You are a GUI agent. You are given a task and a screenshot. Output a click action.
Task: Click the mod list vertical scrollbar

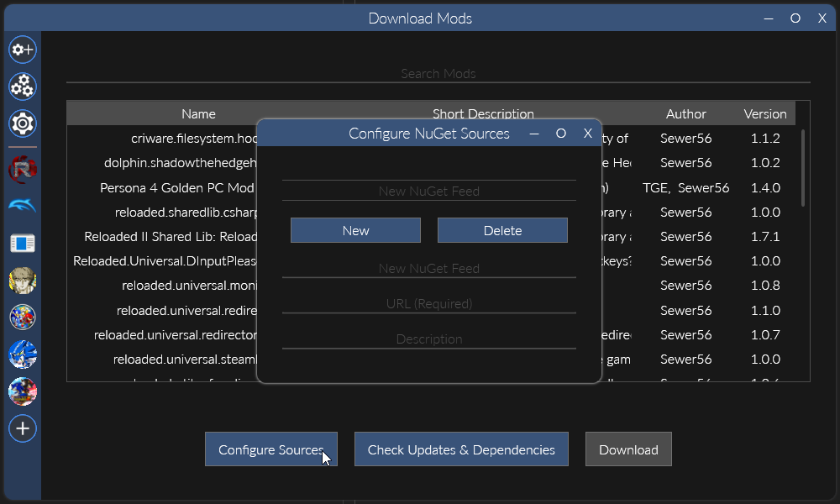click(802, 168)
